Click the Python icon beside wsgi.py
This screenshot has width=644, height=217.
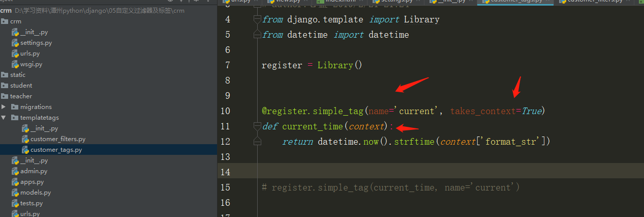pos(15,64)
